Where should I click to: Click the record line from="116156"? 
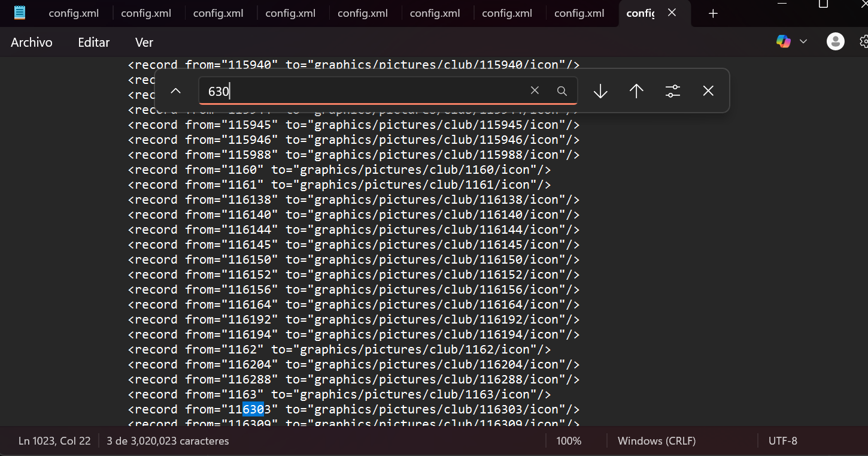(x=354, y=289)
